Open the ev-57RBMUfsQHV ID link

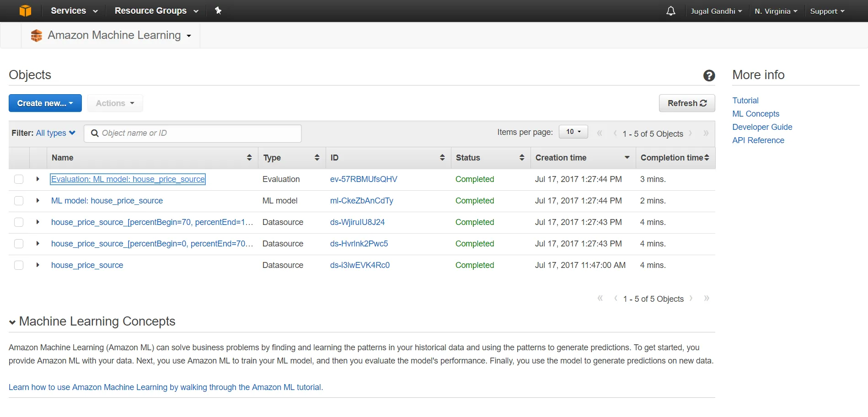point(364,179)
